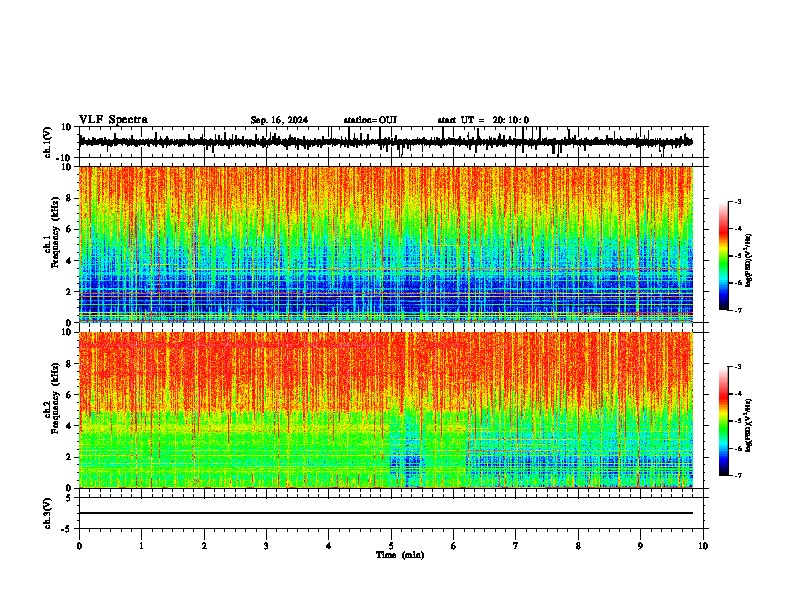
Task: Click time axis tick label "9"
Action: (x=640, y=546)
